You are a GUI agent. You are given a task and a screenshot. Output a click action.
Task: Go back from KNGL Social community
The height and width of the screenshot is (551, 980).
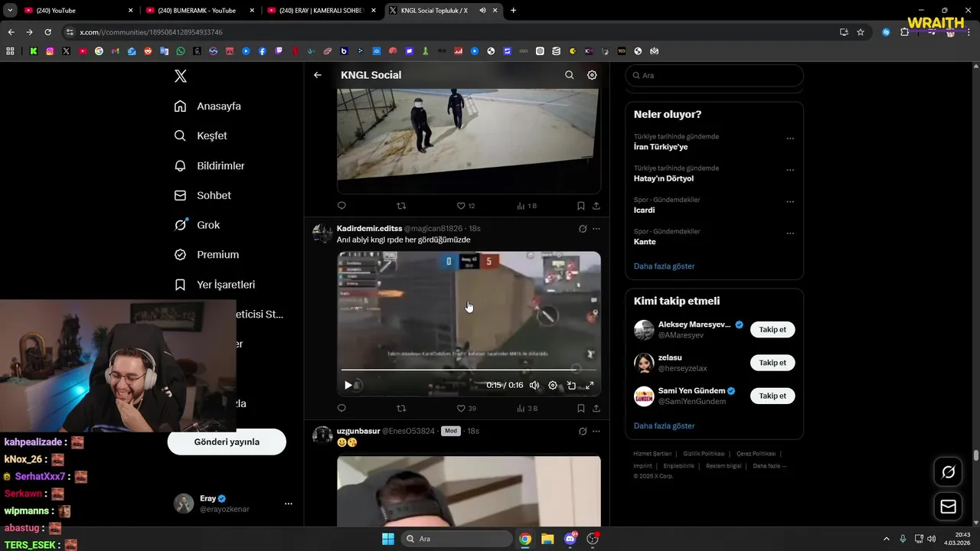318,75
